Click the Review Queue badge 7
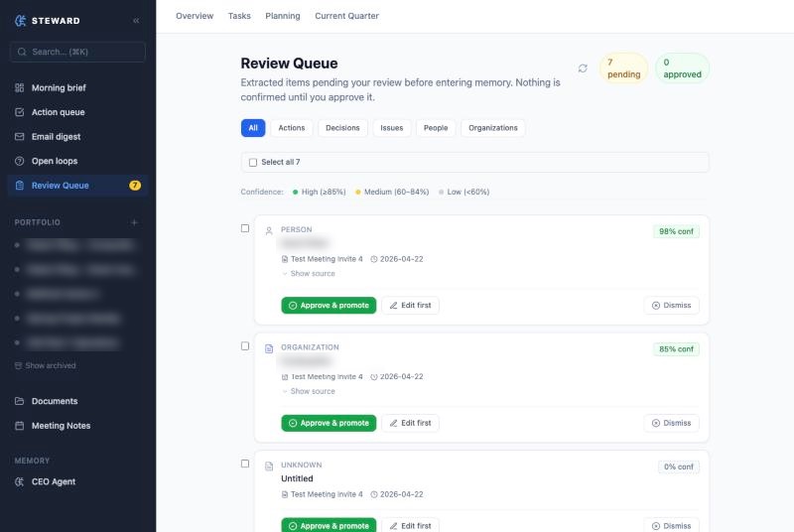This screenshot has height=532, width=794. click(135, 186)
